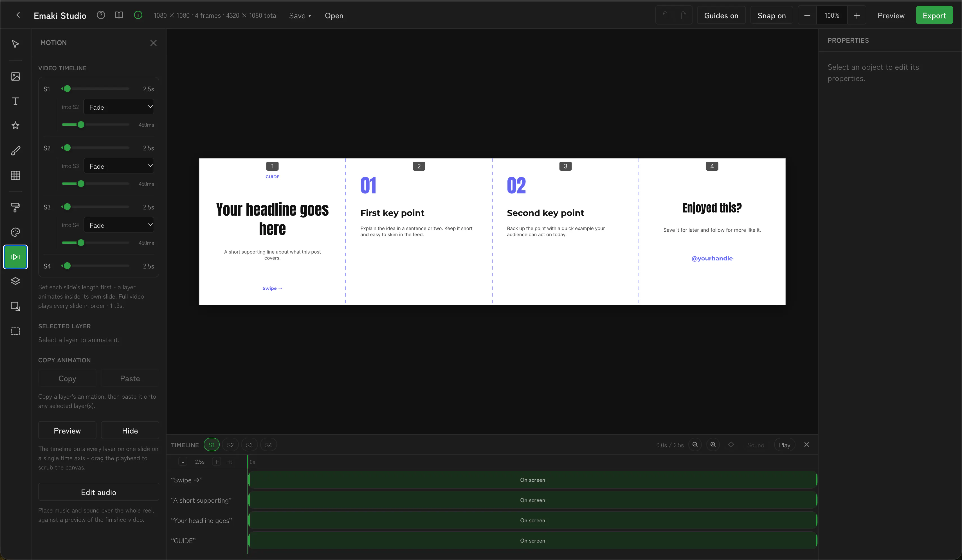This screenshot has width=962, height=560.
Task: Toggle Snap on button
Action: pos(772,15)
